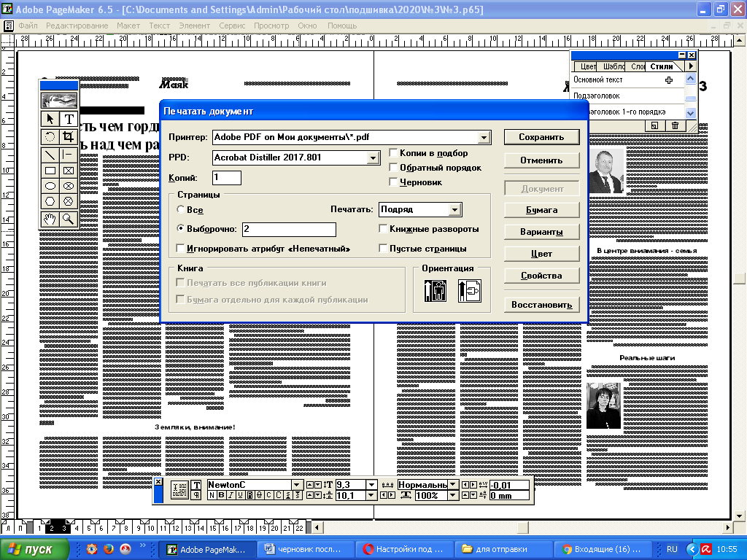This screenshot has width=747, height=560.
Task: Check the Пустые страницы option
Action: (383, 248)
